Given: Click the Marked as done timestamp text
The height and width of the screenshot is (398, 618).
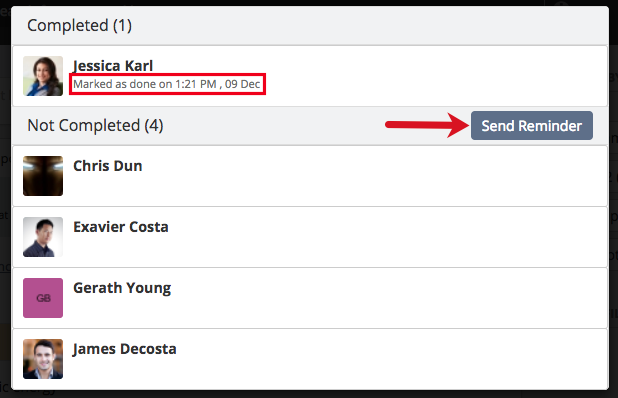Looking at the screenshot, I should click(x=167, y=84).
